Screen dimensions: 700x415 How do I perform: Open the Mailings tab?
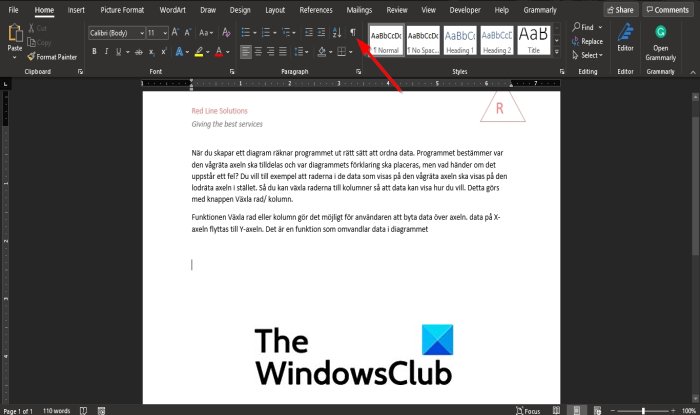click(x=359, y=10)
